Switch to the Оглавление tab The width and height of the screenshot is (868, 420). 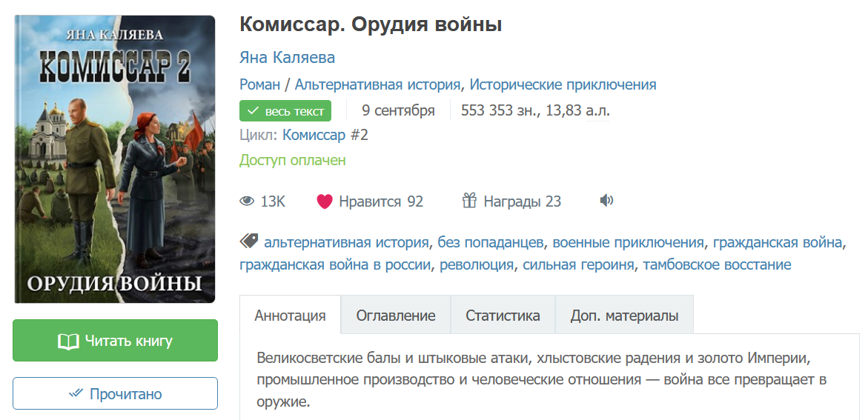click(396, 316)
